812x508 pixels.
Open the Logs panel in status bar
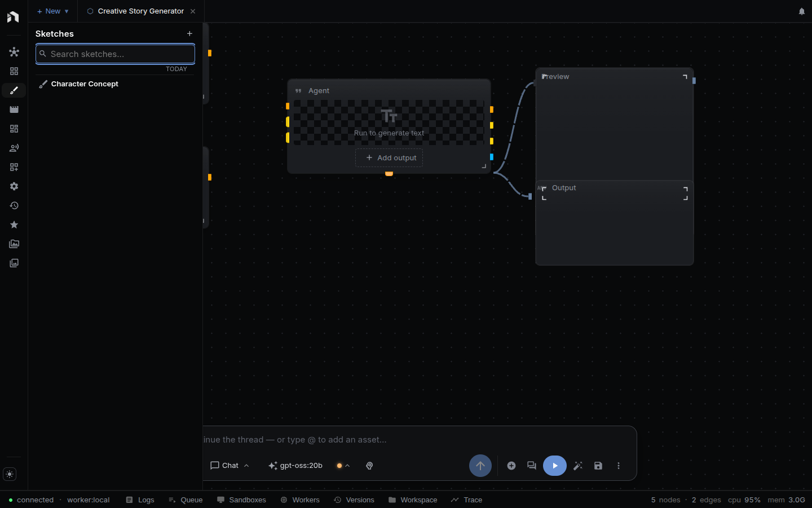tap(140, 500)
